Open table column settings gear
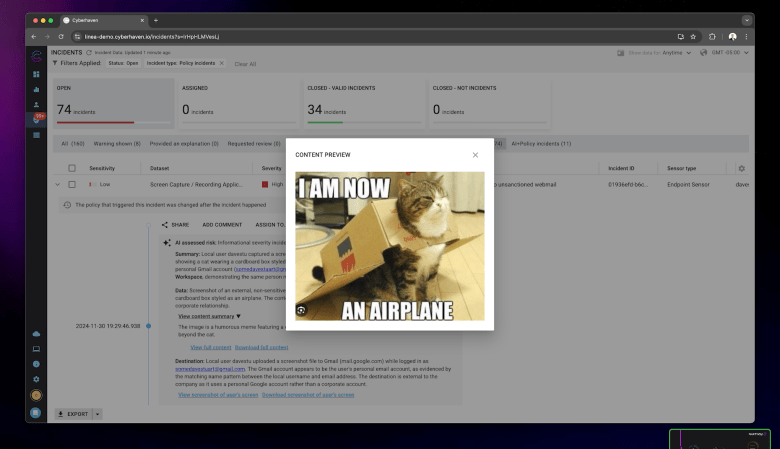This screenshot has height=449, width=780. coord(742,169)
